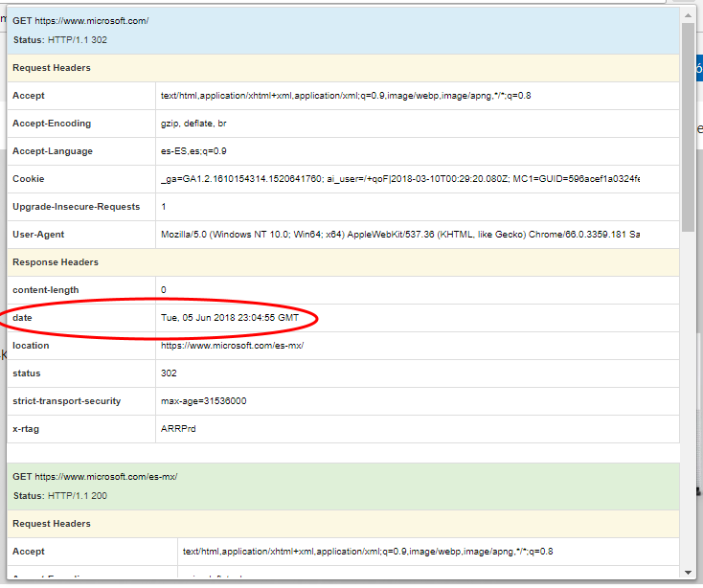Click the Cookie header name
This screenshot has height=588, width=703.
pos(28,179)
